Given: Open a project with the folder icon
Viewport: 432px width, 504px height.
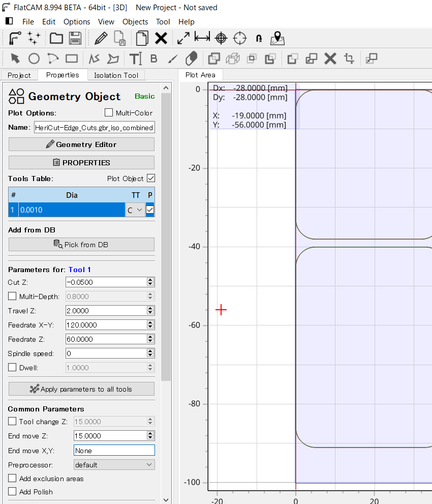Looking at the screenshot, I should 56,38.
